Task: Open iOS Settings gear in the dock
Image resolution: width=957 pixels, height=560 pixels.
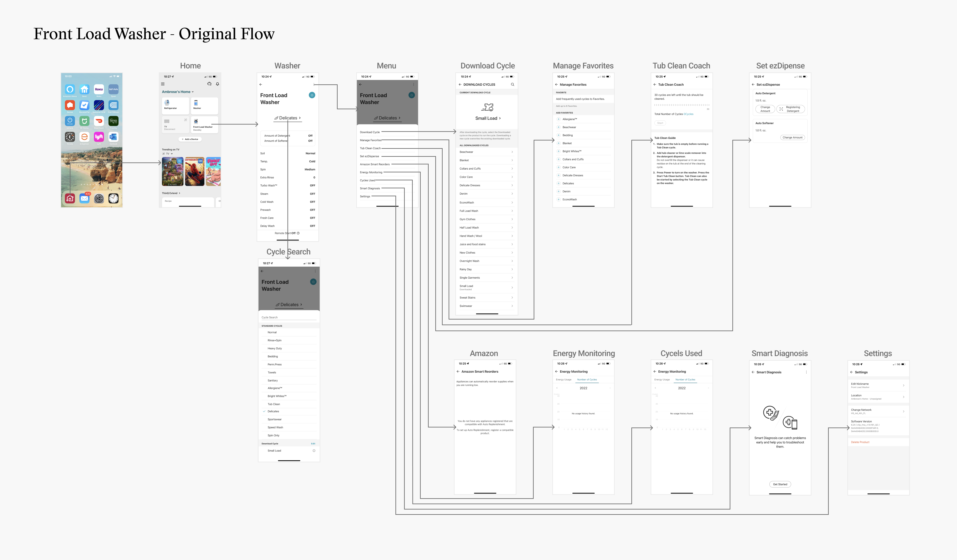Action: pyautogui.click(x=99, y=198)
